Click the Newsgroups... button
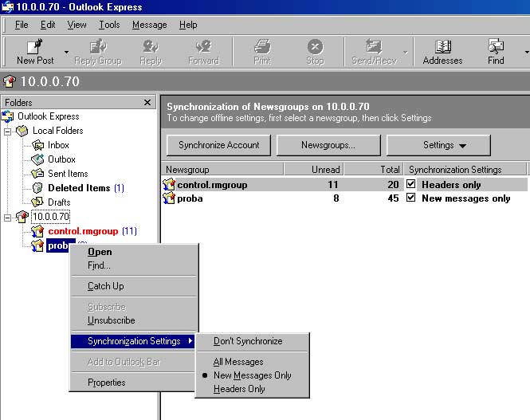 328,145
